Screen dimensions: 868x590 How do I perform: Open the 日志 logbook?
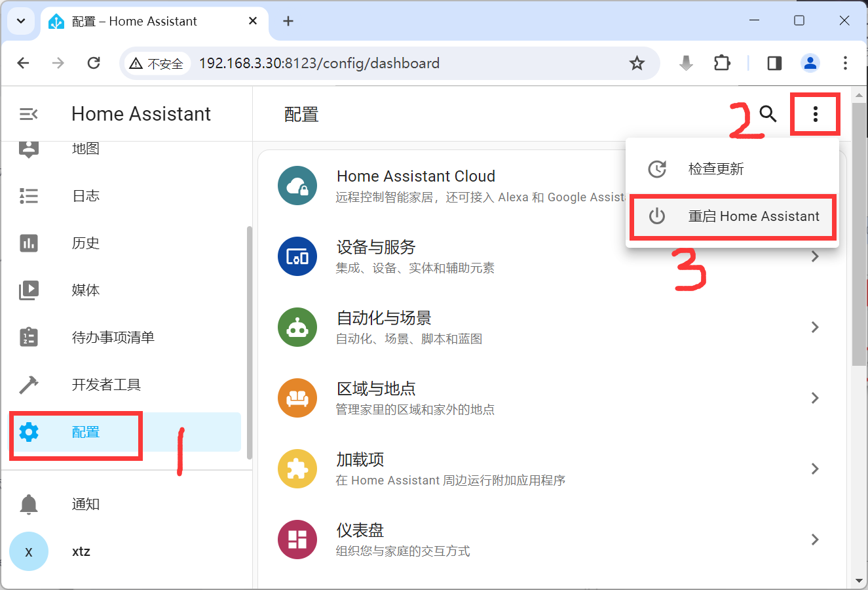point(85,195)
